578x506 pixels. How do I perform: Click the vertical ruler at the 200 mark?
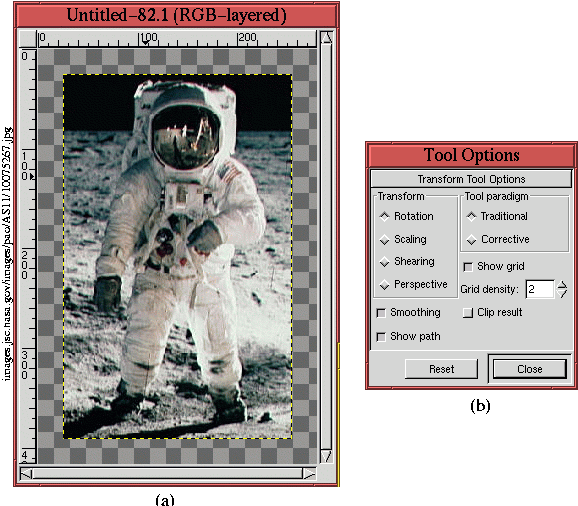pyautogui.click(x=25, y=265)
